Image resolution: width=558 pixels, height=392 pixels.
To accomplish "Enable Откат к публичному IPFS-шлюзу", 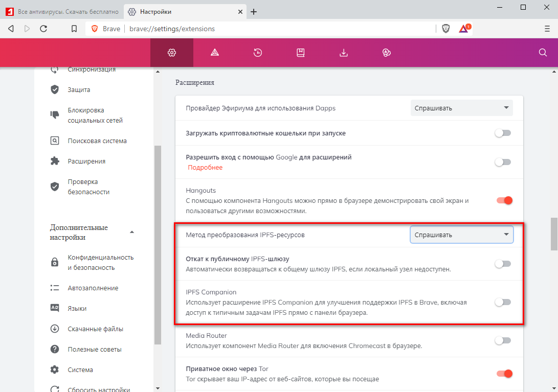I will coord(503,264).
